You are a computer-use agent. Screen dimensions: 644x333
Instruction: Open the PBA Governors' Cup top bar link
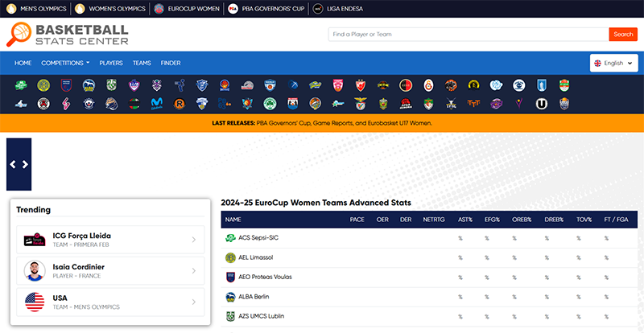[x=266, y=9]
